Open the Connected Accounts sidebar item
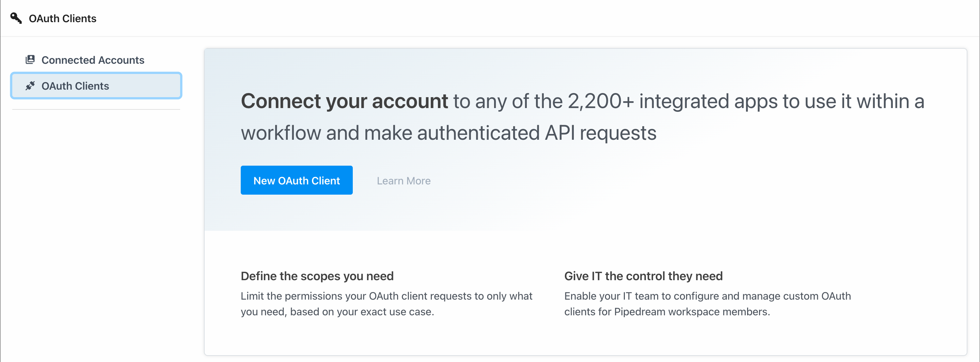Screen dimensions: 980x362 pyautogui.click(x=92, y=60)
